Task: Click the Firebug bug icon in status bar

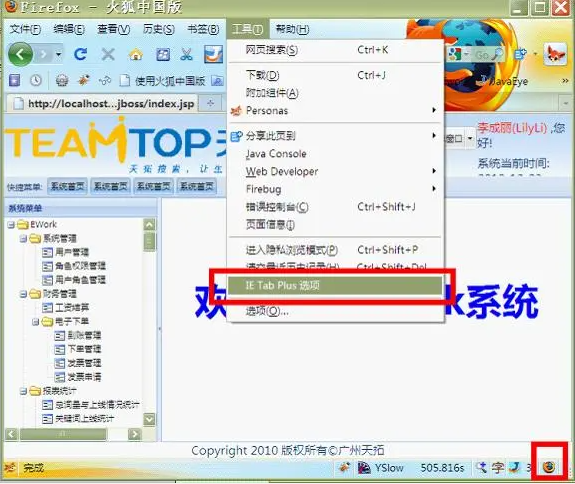Action: point(344,468)
